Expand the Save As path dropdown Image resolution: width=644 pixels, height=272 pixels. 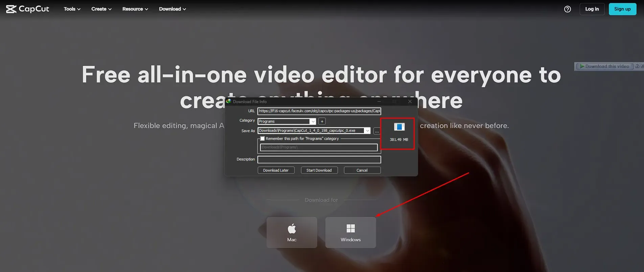click(x=367, y=131)
